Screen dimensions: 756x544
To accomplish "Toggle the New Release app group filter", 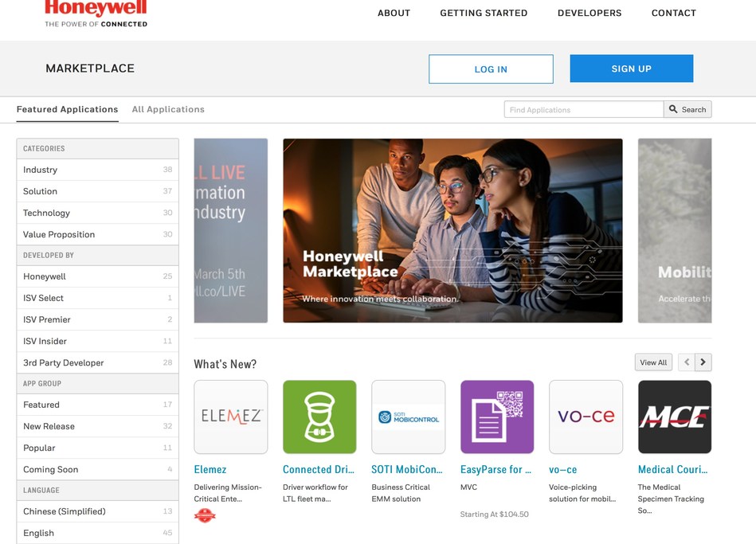I will tap(51, 426).
